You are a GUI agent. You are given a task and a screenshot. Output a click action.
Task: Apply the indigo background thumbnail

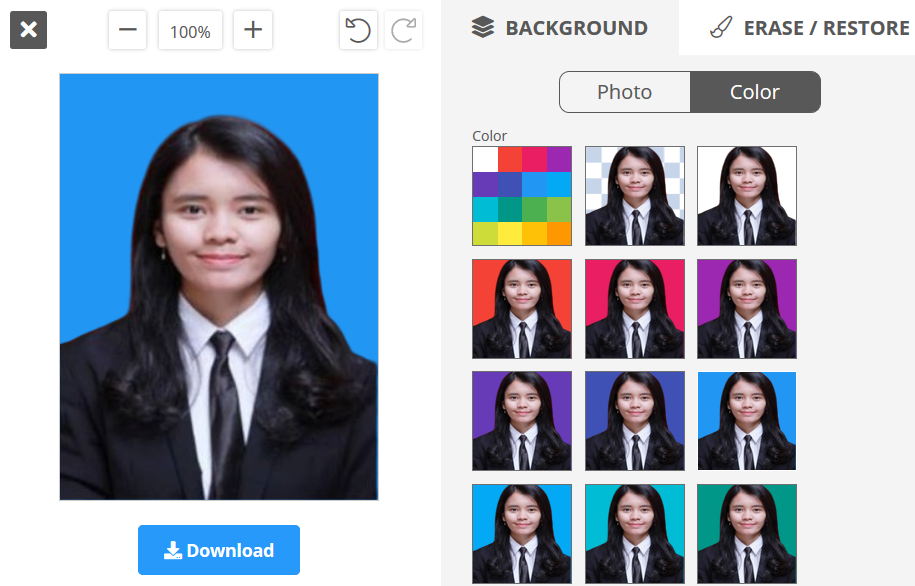tap(635, 421)
